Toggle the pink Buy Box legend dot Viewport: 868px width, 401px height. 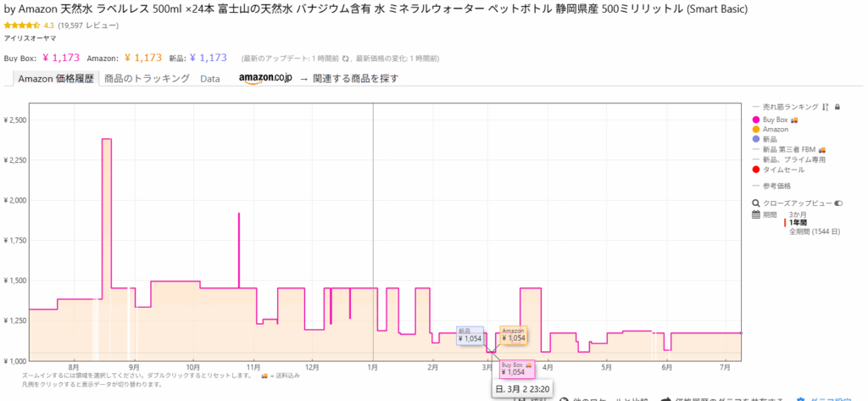click(x=756, y=120)
